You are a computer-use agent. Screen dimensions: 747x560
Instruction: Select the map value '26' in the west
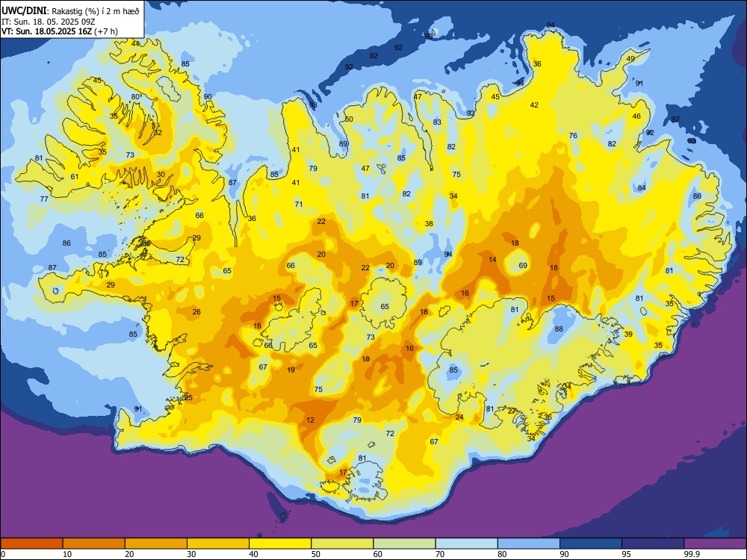[196, 312]
